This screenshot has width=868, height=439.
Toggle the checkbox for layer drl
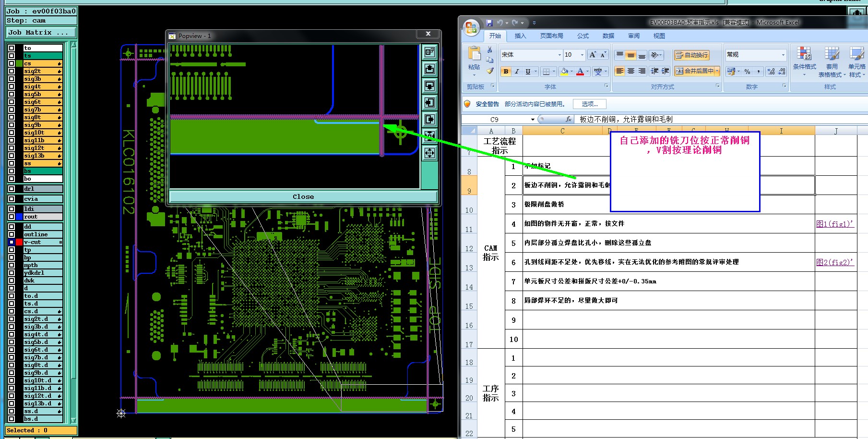click(x=12, y=189)
